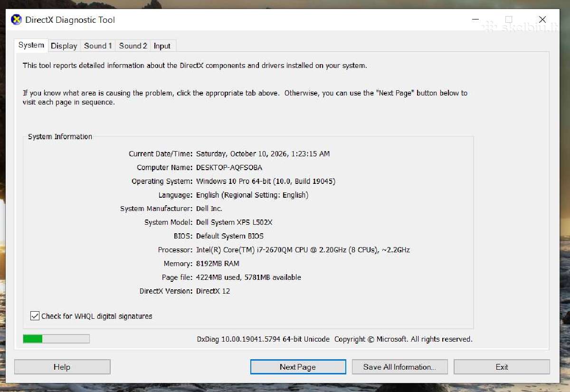Click the Windows 10 Pro operating system value
570x392 pixels.
click(266, 182)
